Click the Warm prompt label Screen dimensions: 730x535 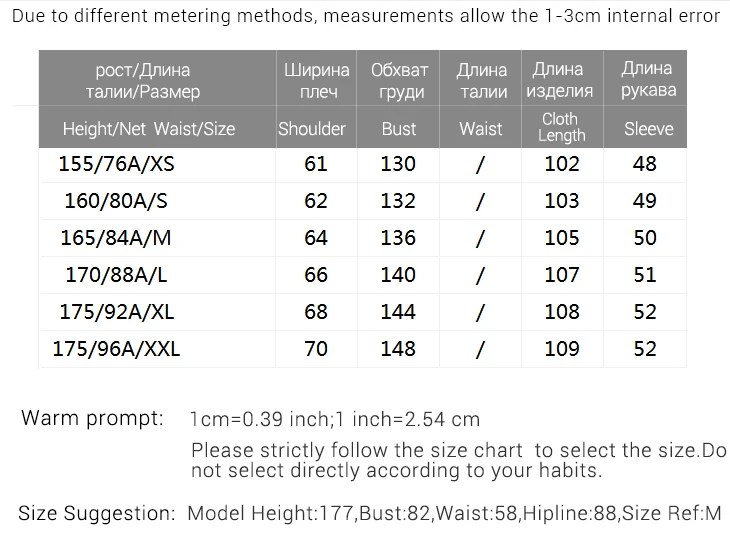[93, 418]
